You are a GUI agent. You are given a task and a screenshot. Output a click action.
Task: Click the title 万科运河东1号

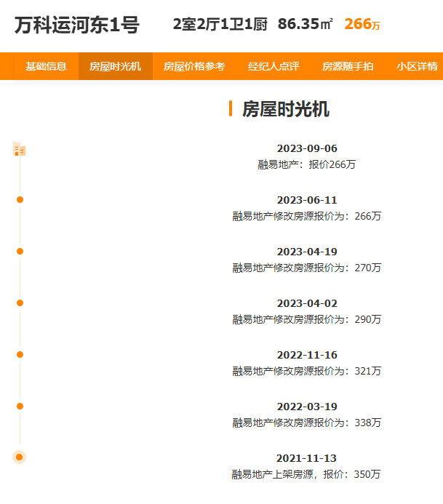[x=77, y=25]
